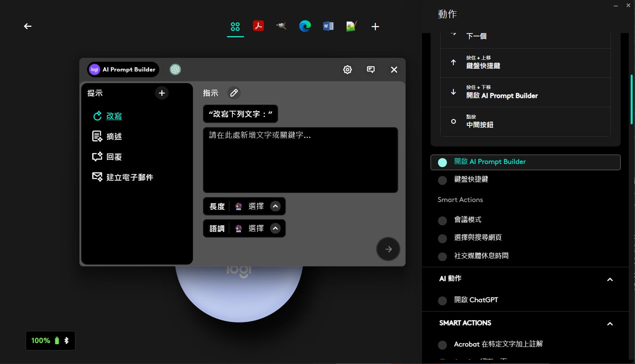Click the circle click-gesture icon
Screen dimensions: 635x364
pyautogui.click(x=453, y=122)
